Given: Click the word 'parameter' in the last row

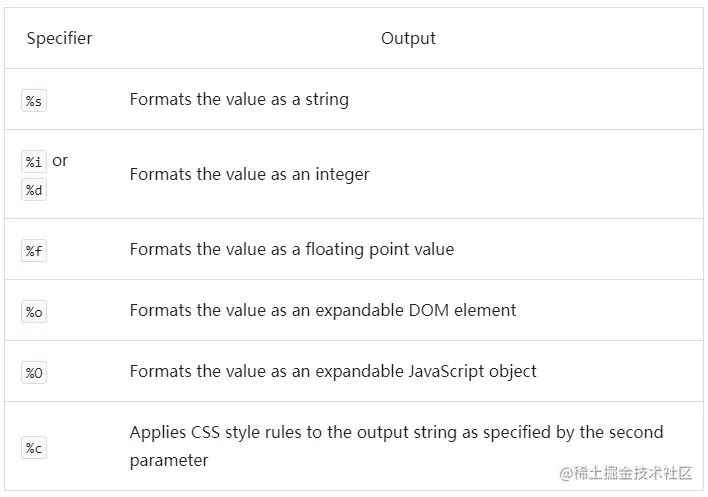Looking at the screenshot, I should [169, 460].
